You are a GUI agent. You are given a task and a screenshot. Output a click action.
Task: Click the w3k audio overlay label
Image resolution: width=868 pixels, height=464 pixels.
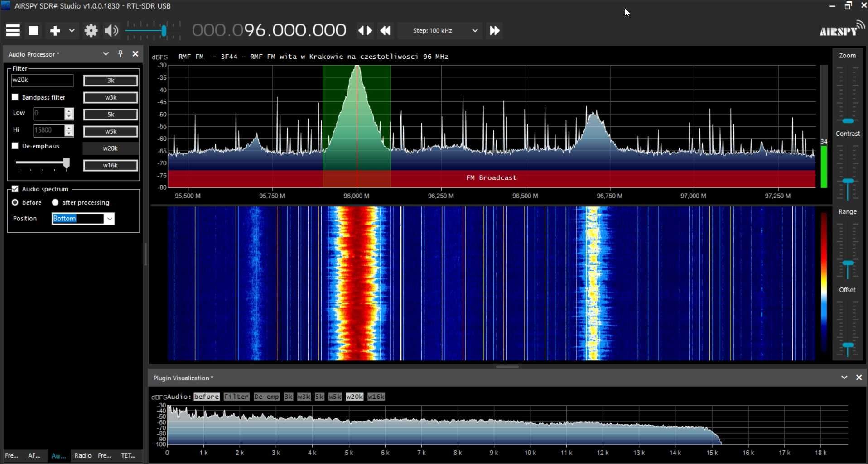pyautogui.click(x=304, y=397)
